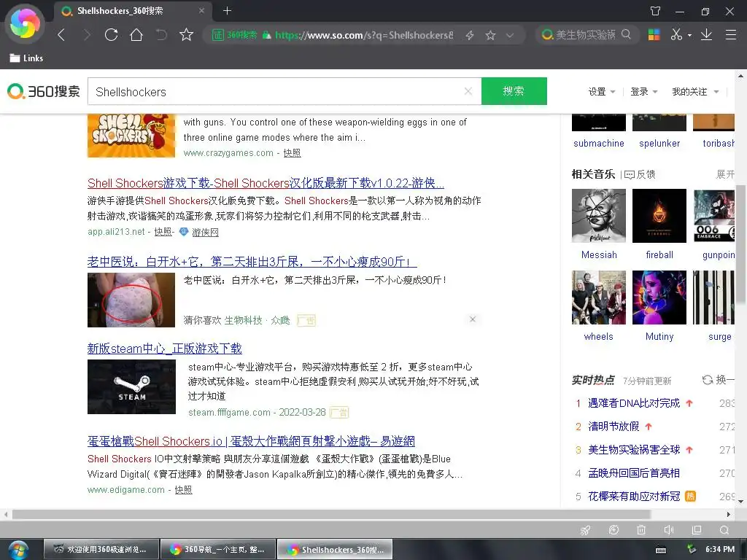Open the 老中医说 ad headline link
This screenshot has width=747, height=560.
[252, 262]
